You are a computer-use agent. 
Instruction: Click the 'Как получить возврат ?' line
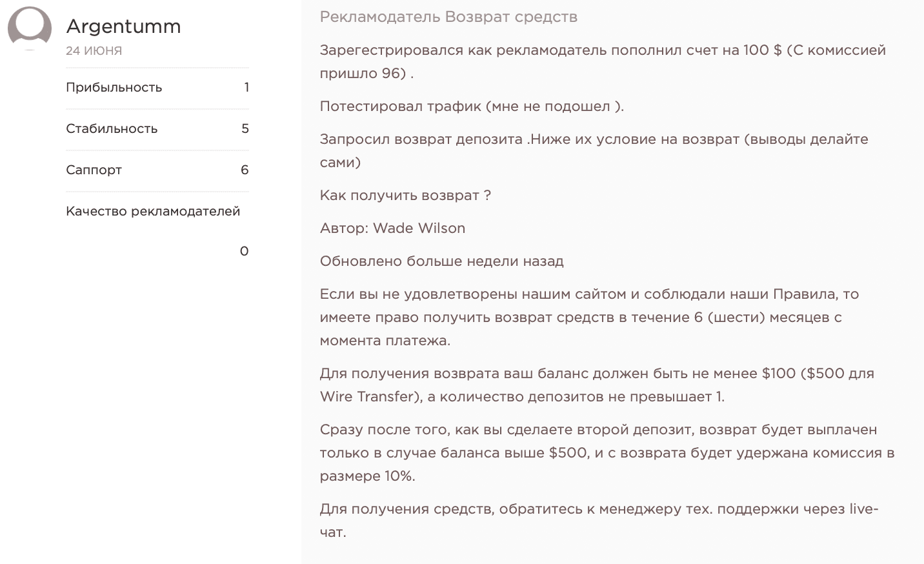click(x=405, y=196)
